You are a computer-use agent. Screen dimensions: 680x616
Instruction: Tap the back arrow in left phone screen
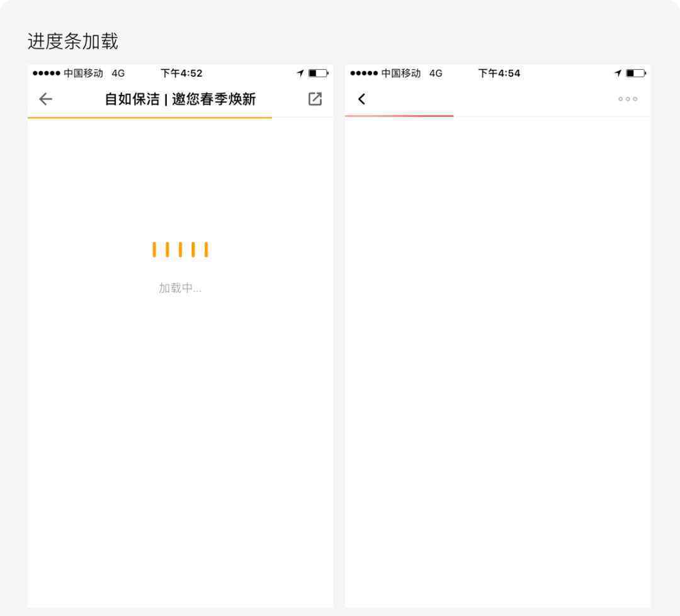point(45,99)
